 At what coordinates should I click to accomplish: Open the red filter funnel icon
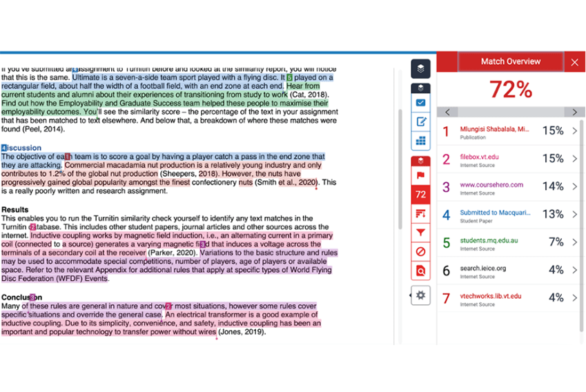[421, 233]
